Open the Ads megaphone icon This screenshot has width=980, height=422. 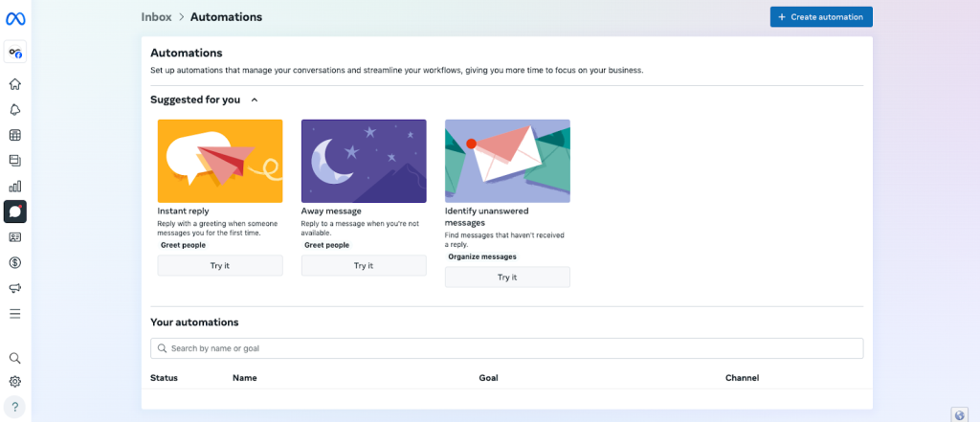click(x=15, y=288)
